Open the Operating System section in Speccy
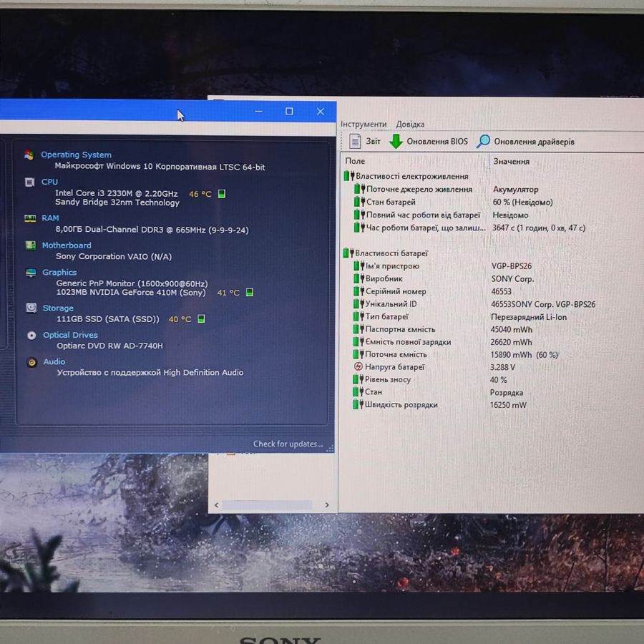This screenshot has height=644, width=644. coord(76,155)
